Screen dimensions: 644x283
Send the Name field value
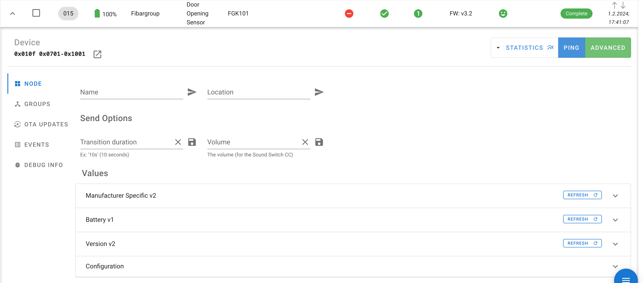pos(192,92)
